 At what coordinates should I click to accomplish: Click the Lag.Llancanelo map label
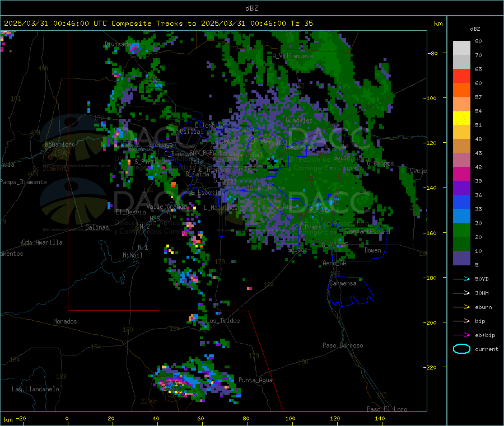(x=35, y=389)
